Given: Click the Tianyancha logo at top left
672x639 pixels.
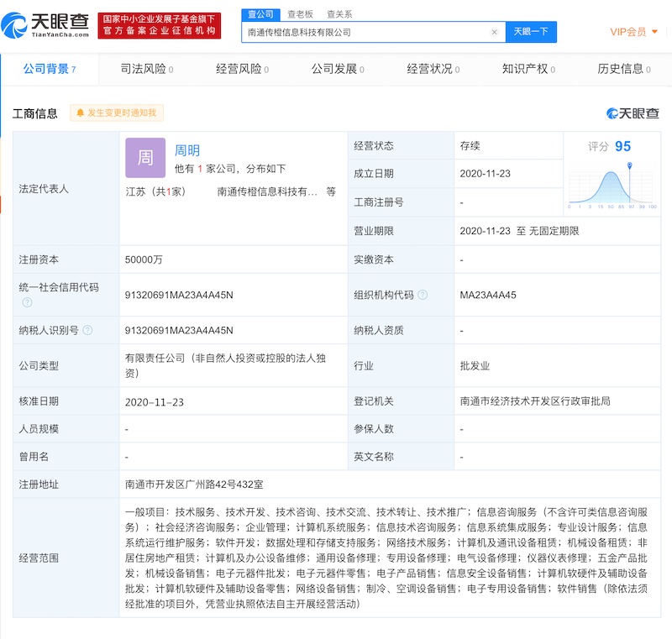Looking at the screenshot, I should click(46, 24).
